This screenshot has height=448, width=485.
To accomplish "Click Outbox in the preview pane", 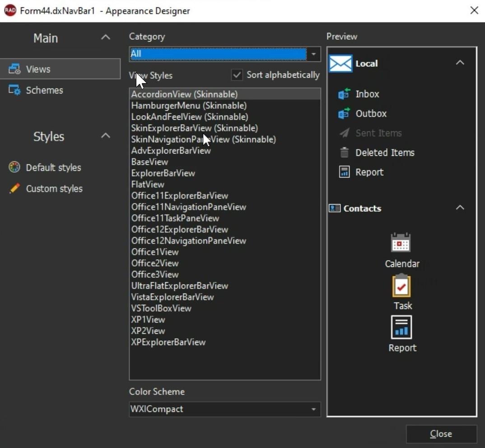I will [371, 113].
